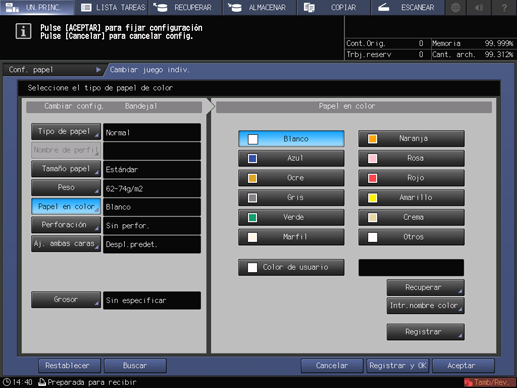Click the Cont.Orig. counter
Image resolution: width=517 pixels, height=388 pixels.
point(387,43)
